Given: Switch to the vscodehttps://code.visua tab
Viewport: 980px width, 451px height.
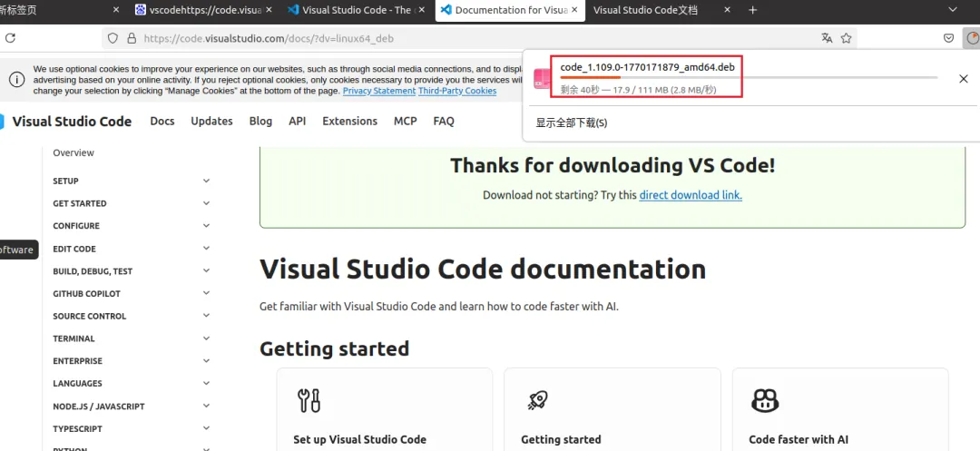Looking at the screenshot, I should tap(204, 10).
